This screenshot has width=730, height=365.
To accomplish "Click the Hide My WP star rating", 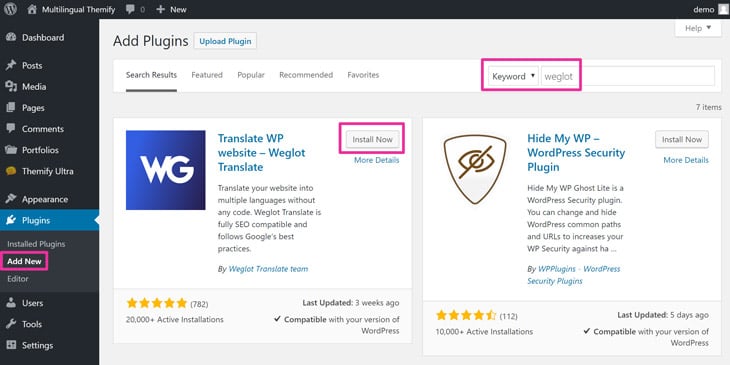I will [x=466, y=316].
